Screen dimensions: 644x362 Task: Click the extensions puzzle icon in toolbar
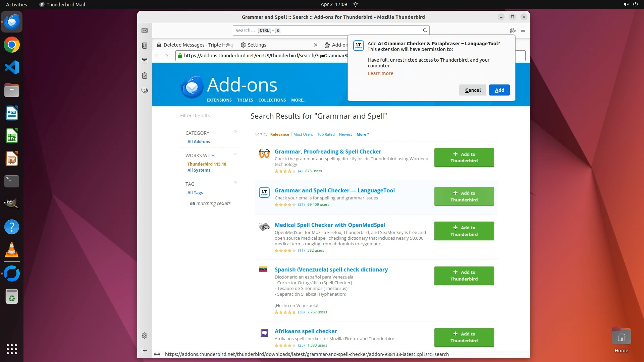click(x=513, y=31)
